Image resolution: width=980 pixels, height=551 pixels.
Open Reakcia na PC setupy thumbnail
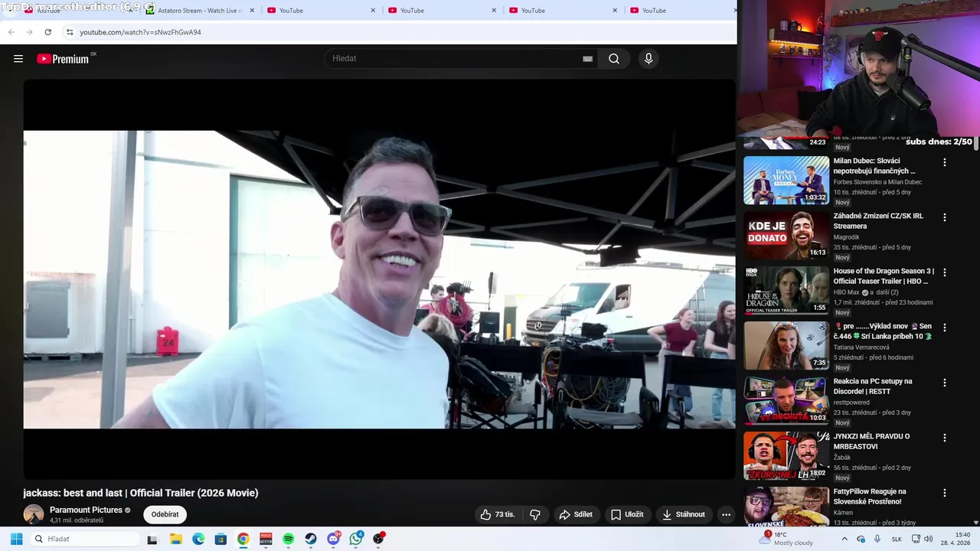[786, 400]
